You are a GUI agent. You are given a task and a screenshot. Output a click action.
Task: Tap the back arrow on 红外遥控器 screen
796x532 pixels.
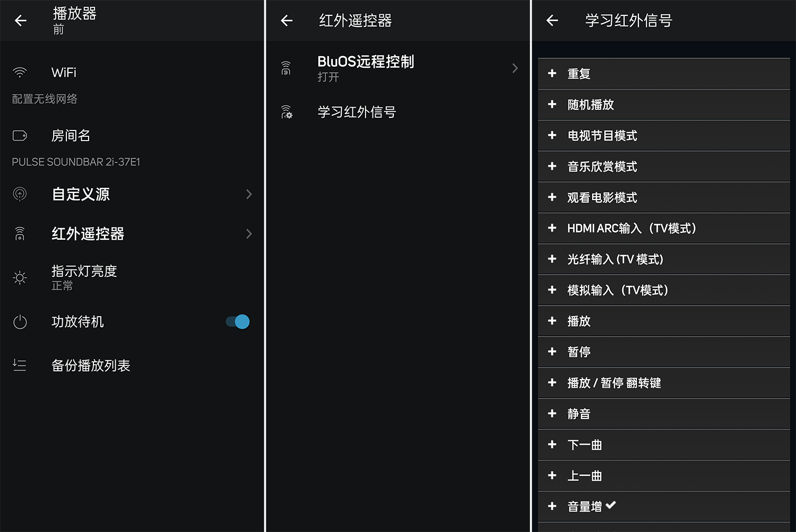pyautogui.click(x=287, y=21)
